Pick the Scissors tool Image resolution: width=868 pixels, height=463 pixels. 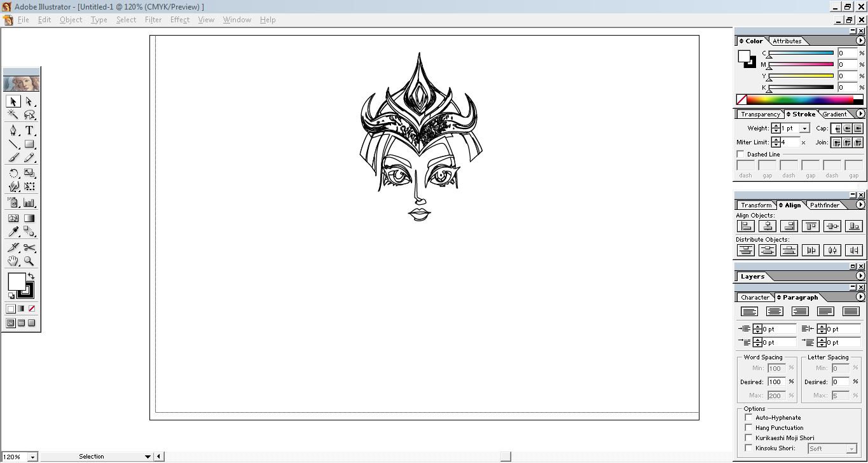(29, 247)
